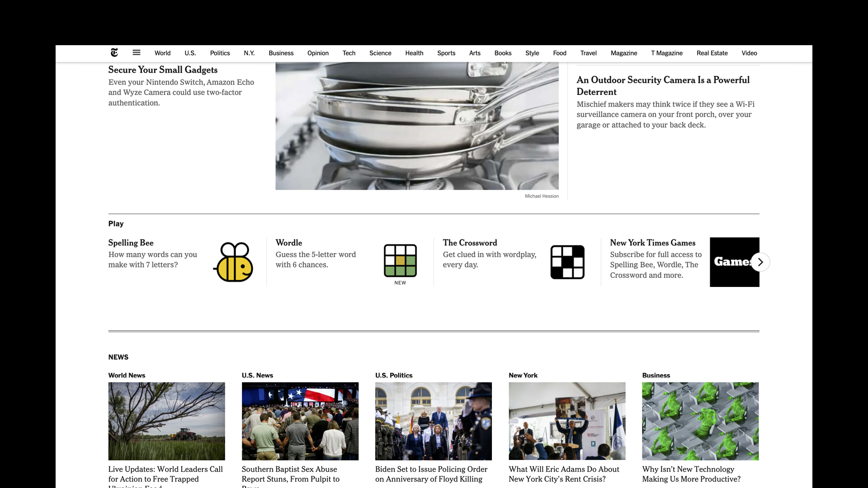868x488 pixels.
Task: Open the Real Estate nav section
Action: point(712,53)
